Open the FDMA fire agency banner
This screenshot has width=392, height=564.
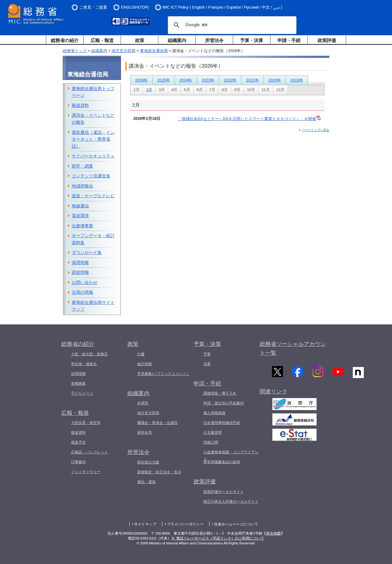coord(294,404)
